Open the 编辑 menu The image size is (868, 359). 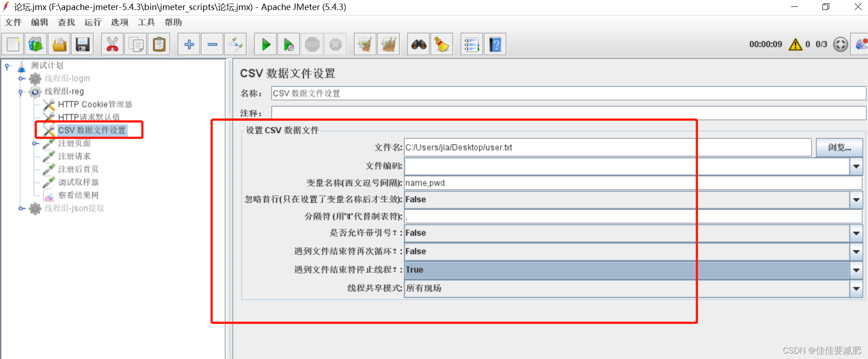pyautogui.click(x=40, y=22)
